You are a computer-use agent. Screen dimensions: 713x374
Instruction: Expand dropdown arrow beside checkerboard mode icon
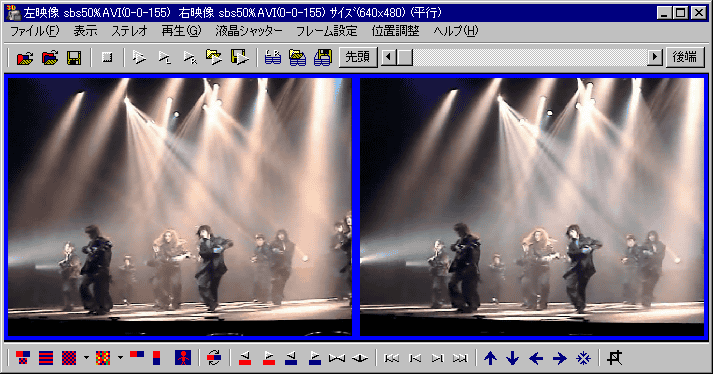coord(86,358)
